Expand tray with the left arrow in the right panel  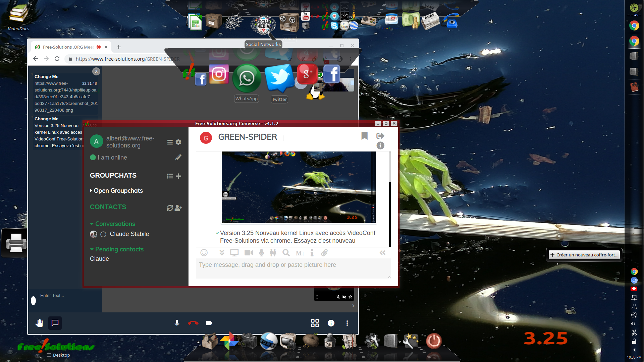[634, 350]
